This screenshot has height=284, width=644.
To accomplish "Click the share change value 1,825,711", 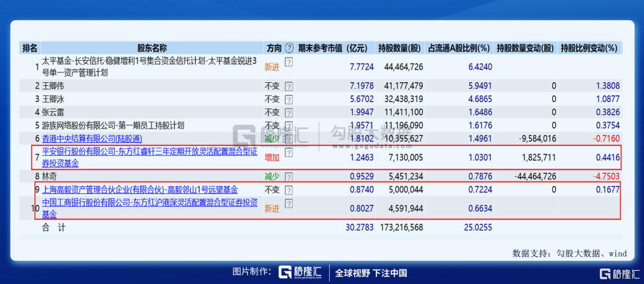I will click(x=538, y=158).
